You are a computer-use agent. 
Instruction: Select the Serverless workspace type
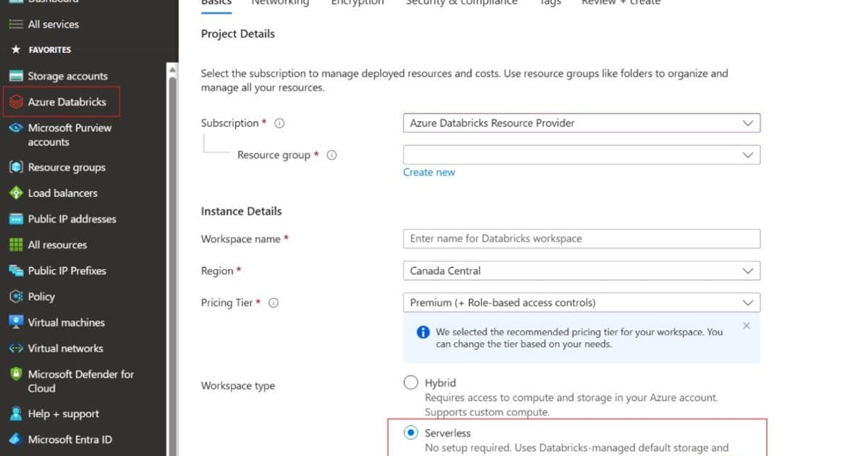click(x=411, y=432)
